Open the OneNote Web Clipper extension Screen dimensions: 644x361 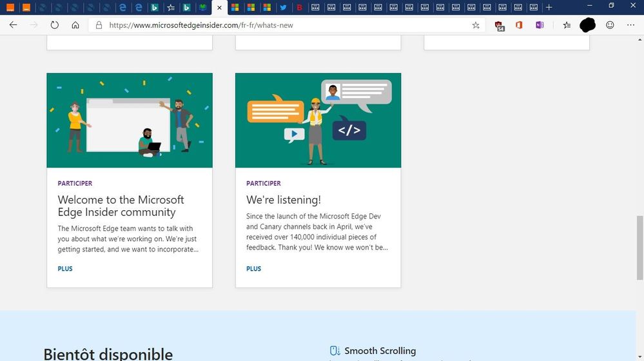[540, 25]
